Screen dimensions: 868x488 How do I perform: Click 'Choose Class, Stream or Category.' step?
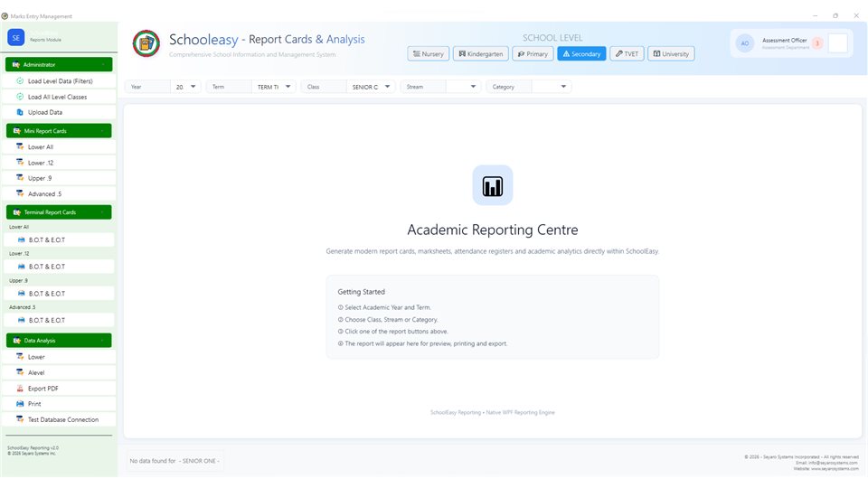[388, 319]
